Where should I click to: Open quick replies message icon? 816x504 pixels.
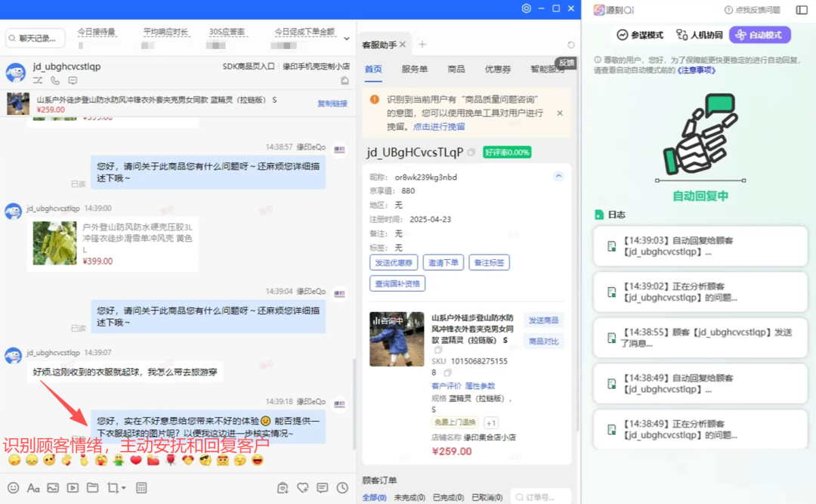click(322, 488)
